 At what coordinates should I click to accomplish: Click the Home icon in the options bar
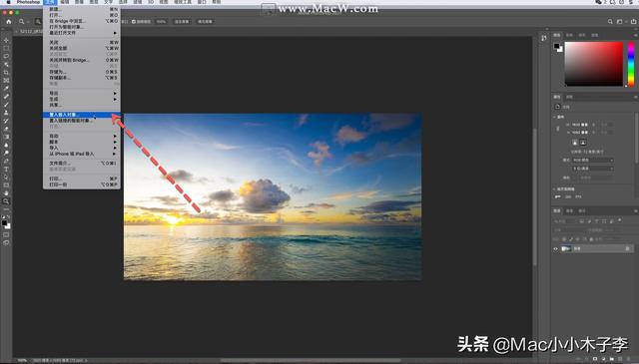(x=9, y=22)
